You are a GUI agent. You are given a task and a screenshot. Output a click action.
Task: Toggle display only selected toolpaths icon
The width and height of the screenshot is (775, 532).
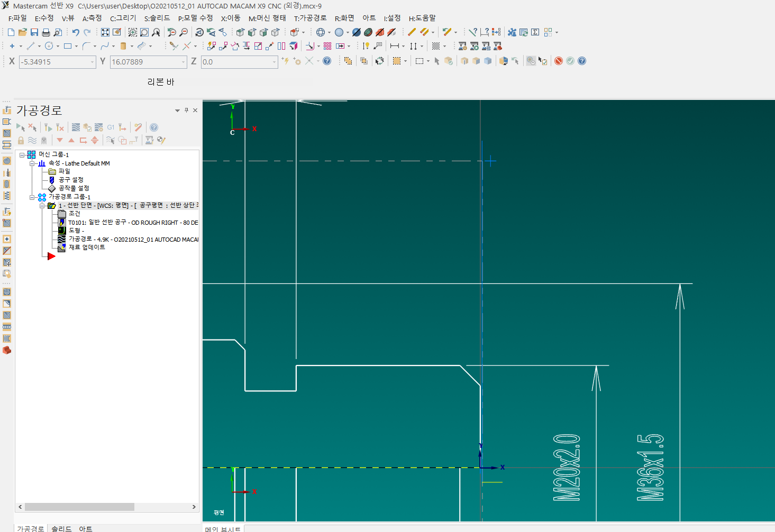pos(111,140)
